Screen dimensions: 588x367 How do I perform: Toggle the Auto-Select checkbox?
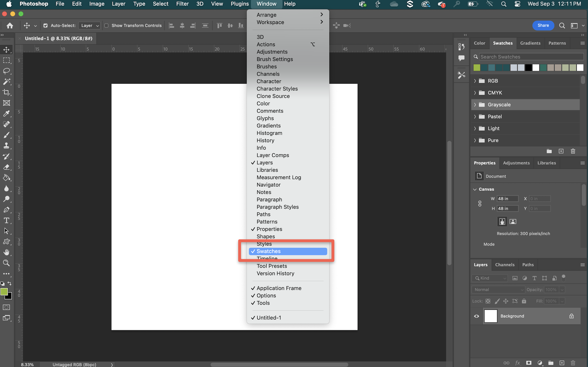click(45, 26)
